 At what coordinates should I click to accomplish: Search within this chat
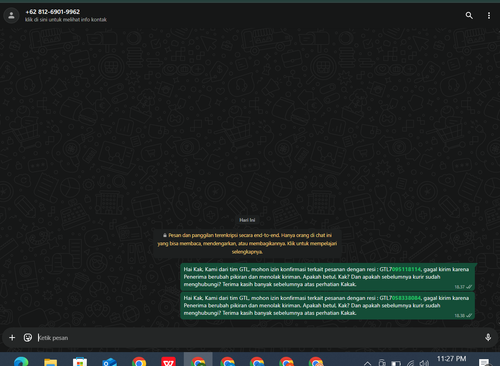click(469, 15)
